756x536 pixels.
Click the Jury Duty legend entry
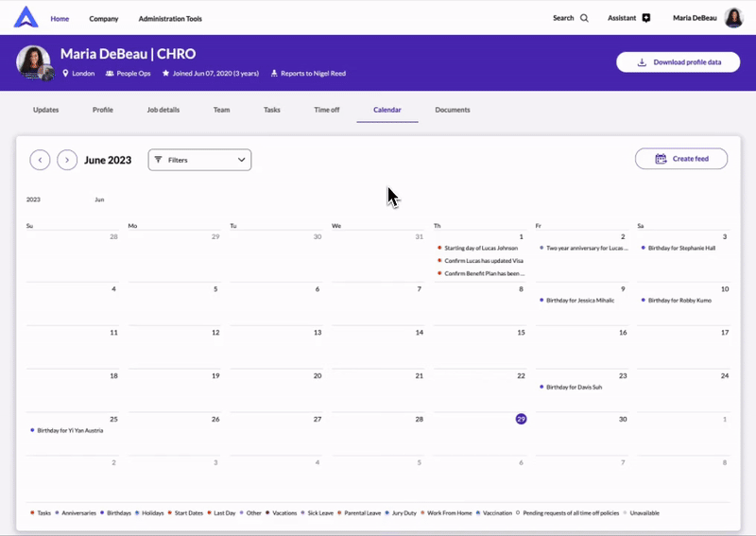tap(401, 513)
